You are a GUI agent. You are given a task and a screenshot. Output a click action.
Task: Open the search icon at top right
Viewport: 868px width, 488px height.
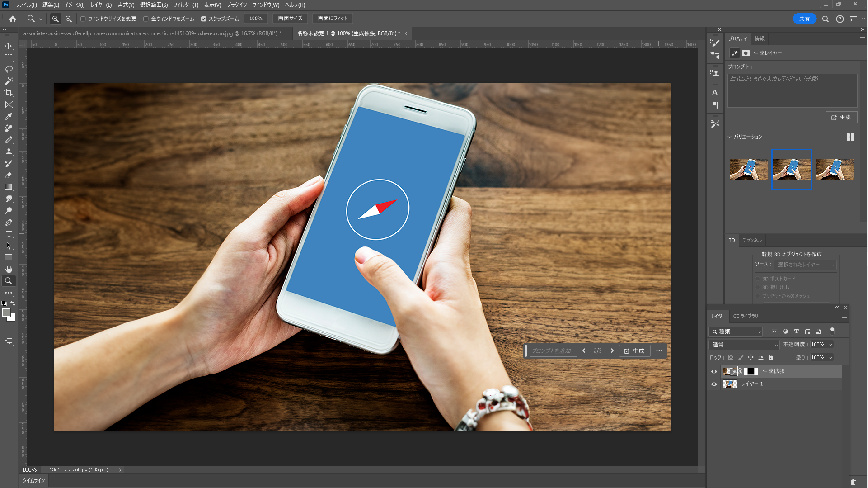825,19
